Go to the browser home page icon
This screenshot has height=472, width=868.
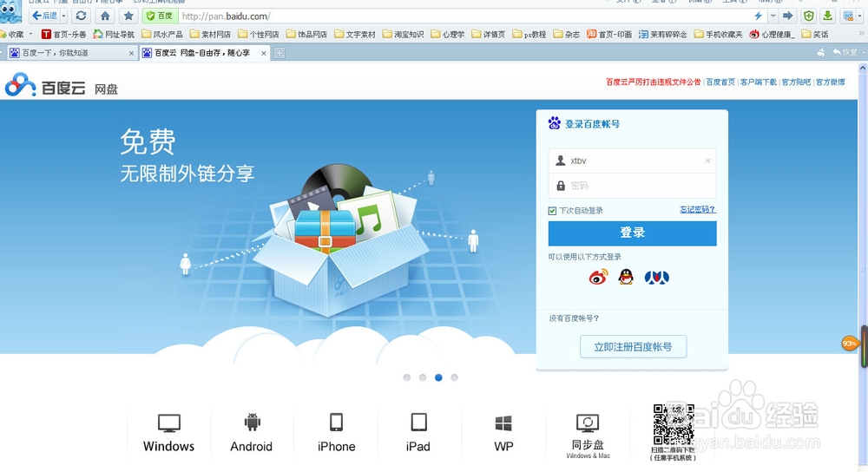click(x=105, y=16)
